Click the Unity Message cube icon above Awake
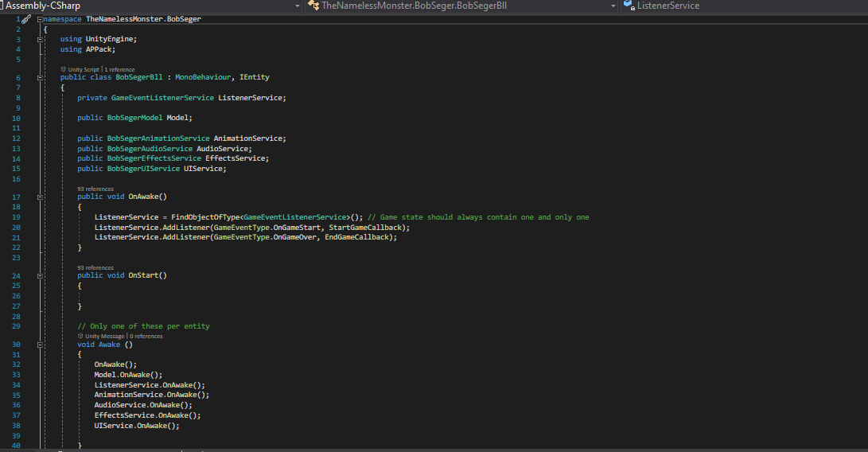 [x=80, y=336]
